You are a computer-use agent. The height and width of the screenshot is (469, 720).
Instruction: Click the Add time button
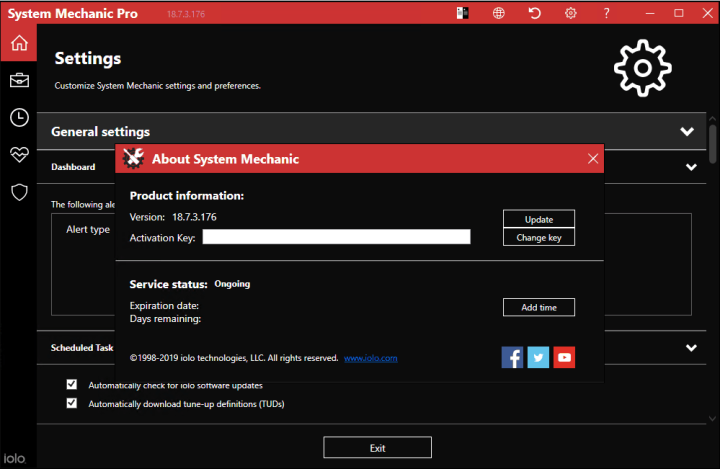[x=539, y=307]
